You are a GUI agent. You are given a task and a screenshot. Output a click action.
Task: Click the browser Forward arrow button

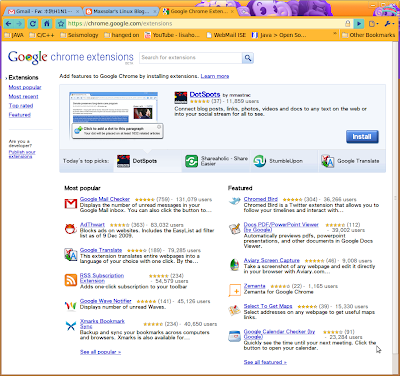[19, 24]
